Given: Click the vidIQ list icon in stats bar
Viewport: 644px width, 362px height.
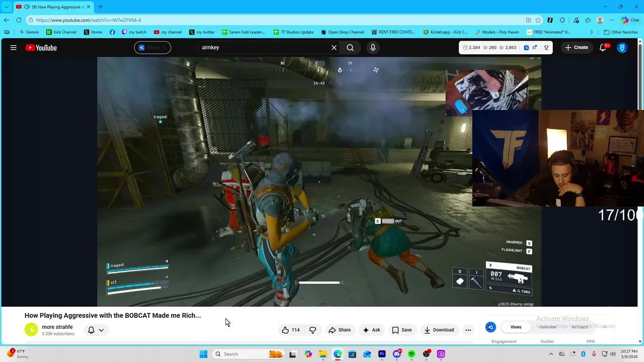Looking at the screenshot, I should (x=534, y=48).
